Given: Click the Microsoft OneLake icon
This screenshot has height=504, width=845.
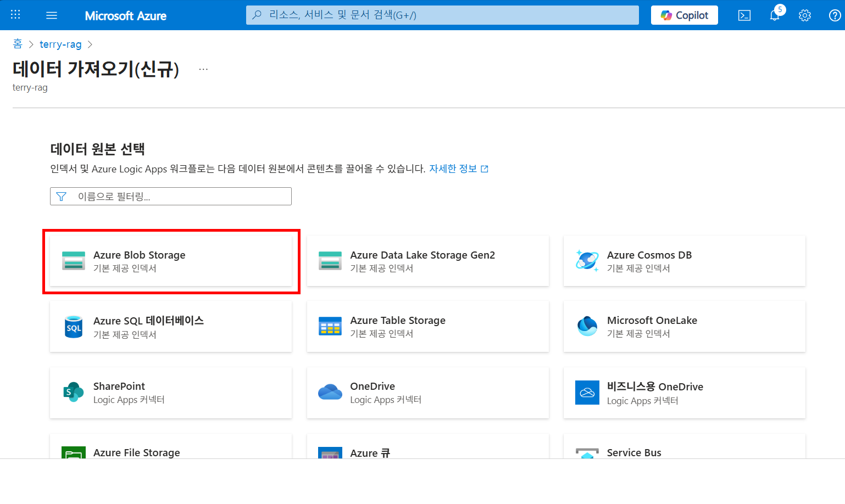Looking at the screenshot, I should 587,326.
